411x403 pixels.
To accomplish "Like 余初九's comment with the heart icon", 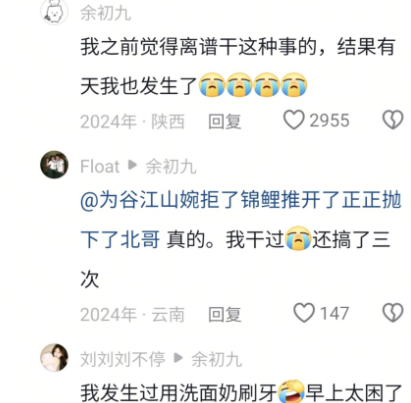I will click(294, 120).
